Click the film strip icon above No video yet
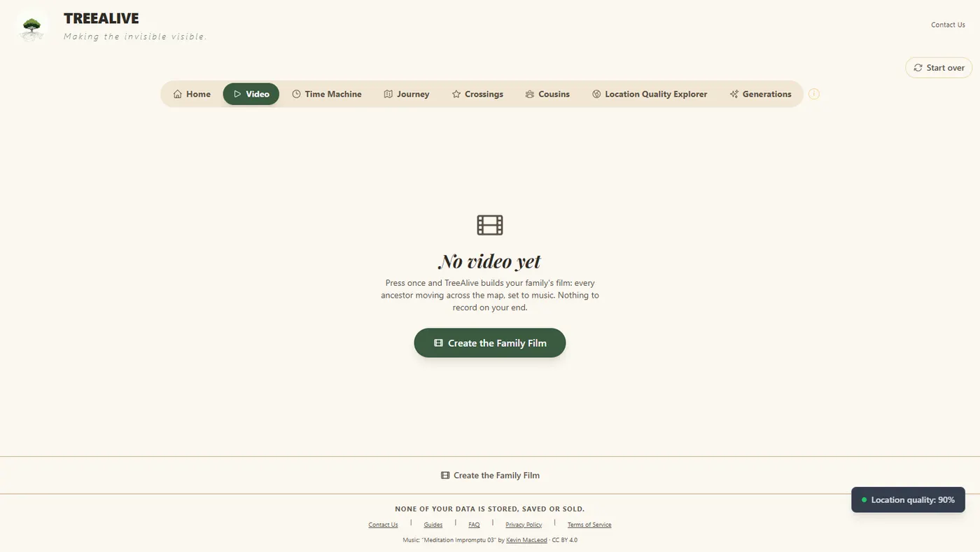980x552 pixels. coord(490,225)
